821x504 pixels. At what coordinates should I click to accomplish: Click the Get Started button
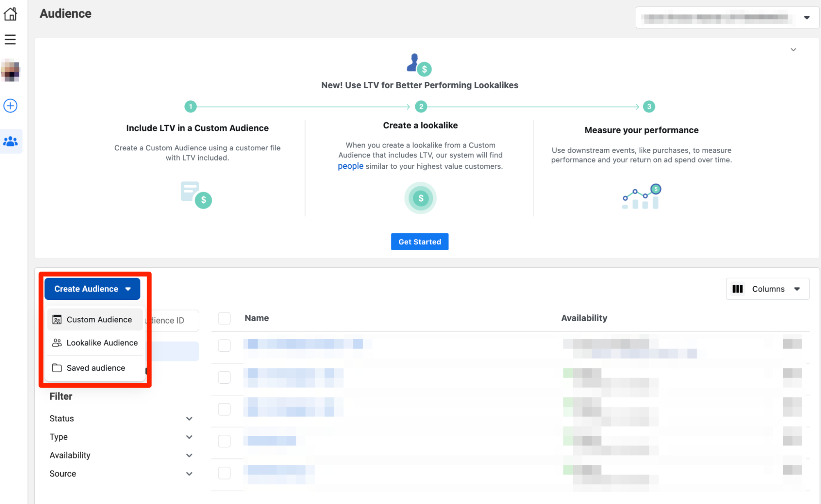click(x=420, y=242)
